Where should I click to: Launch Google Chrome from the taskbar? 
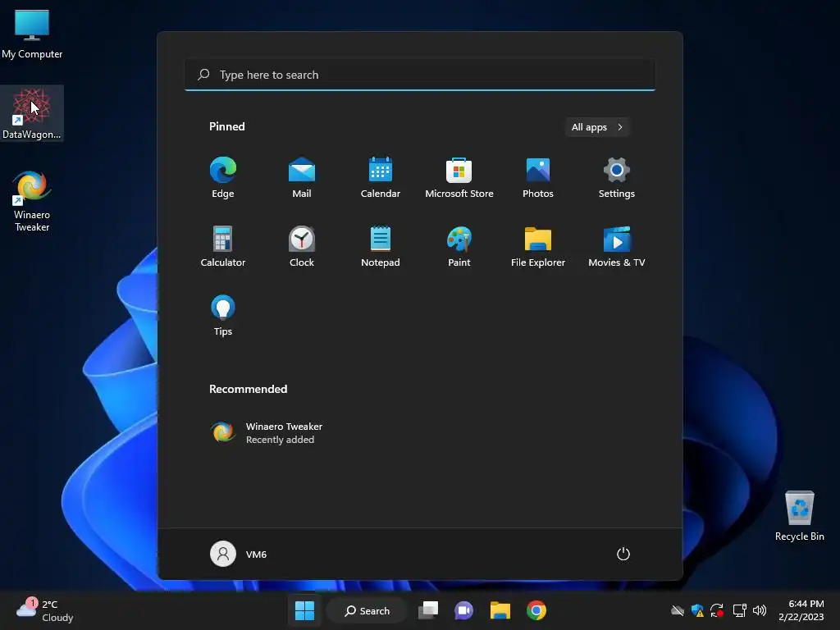(x=536, y=610)
